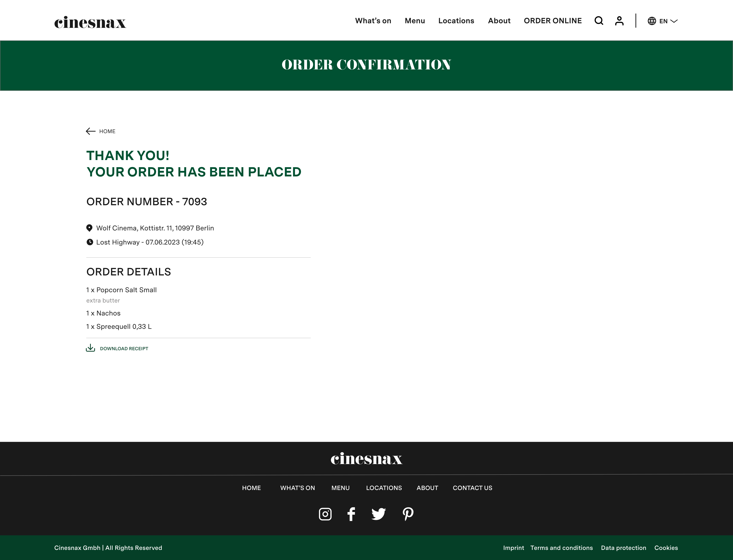Open footer ABOUT link
Viewport: 733px width, 560px height.
427,488
